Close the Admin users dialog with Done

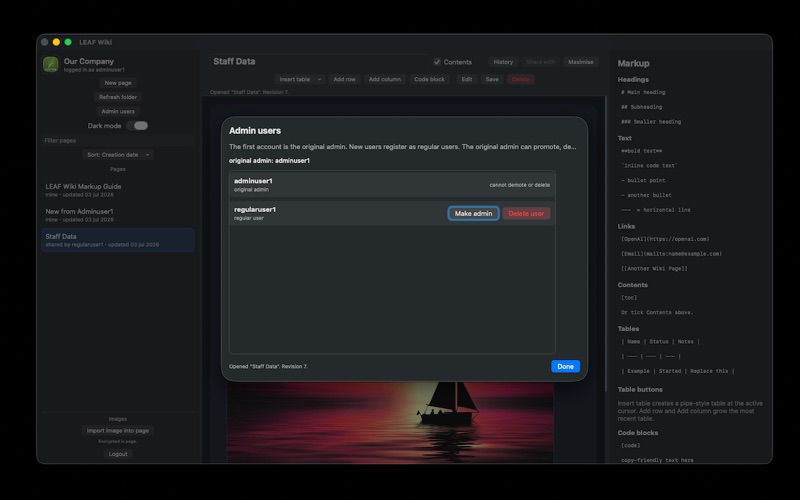(565, 366)
